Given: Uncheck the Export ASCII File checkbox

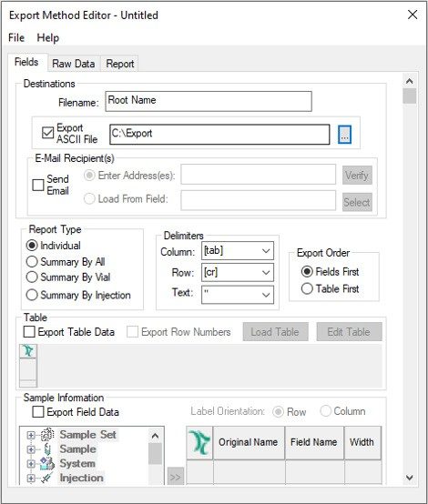Looking at the screenshot, I should [48, 133].
